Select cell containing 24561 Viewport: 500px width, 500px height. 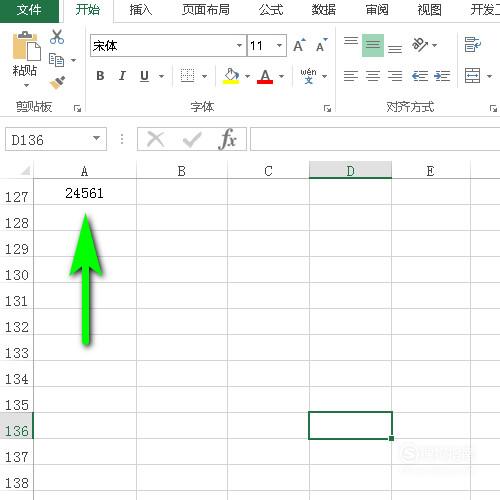pos(85,193)
